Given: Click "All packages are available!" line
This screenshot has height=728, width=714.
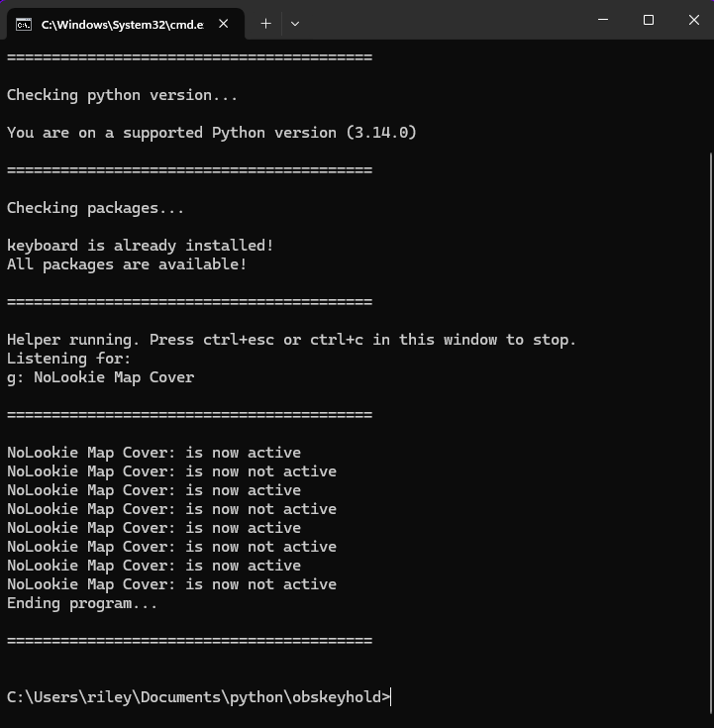Looking at the screenshot, I should [x=127, y=264].
